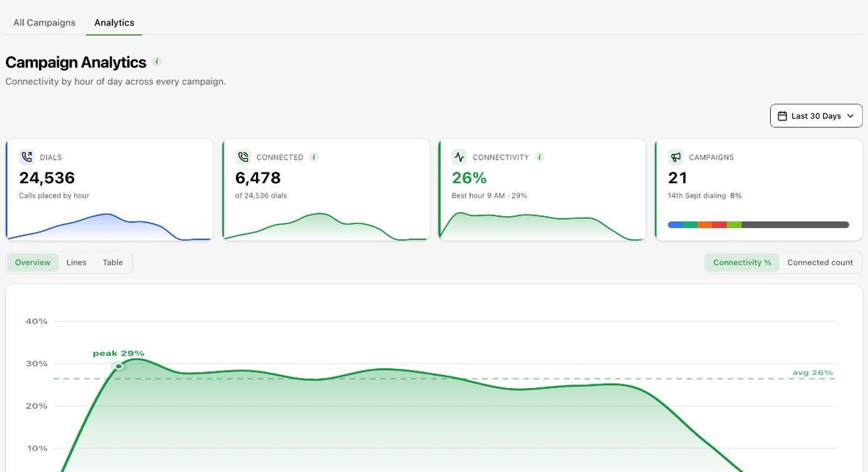Screen dimensions: 868x472
Task: Switch to the All Campaigns tab
Action: [44, 23]
